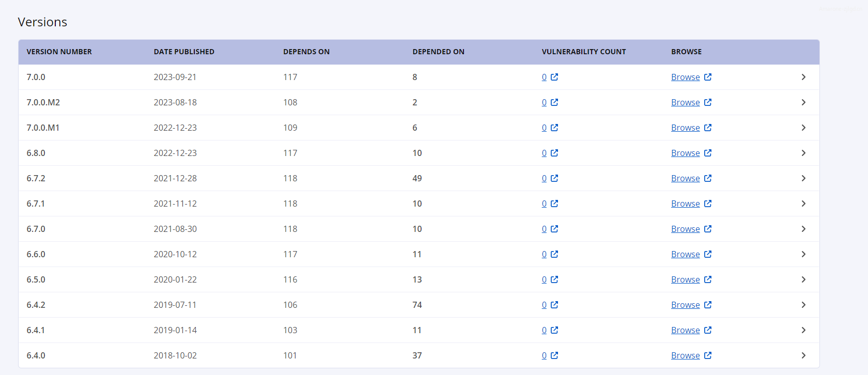Expand the version 7.0.0.M2 row chevron
Screen dimensions: 868x375
tap(803, 102)
